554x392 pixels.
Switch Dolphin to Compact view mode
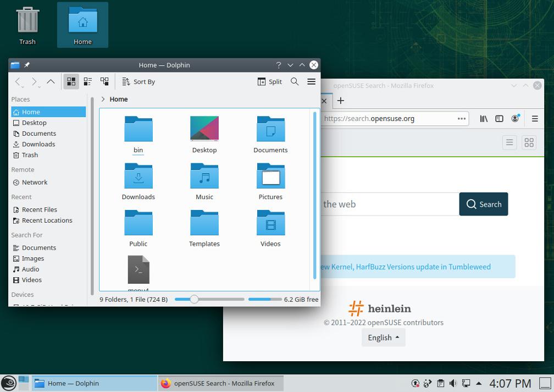click(87, 82)
